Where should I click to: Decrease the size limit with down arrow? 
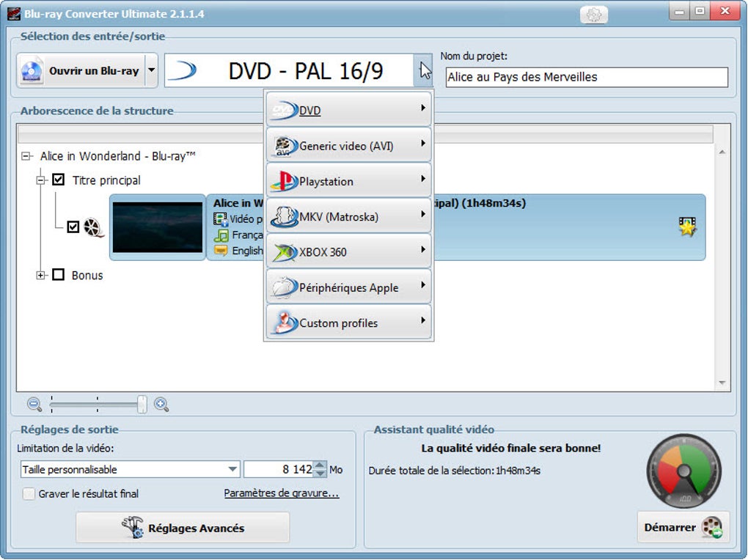(x=320, y=474)
